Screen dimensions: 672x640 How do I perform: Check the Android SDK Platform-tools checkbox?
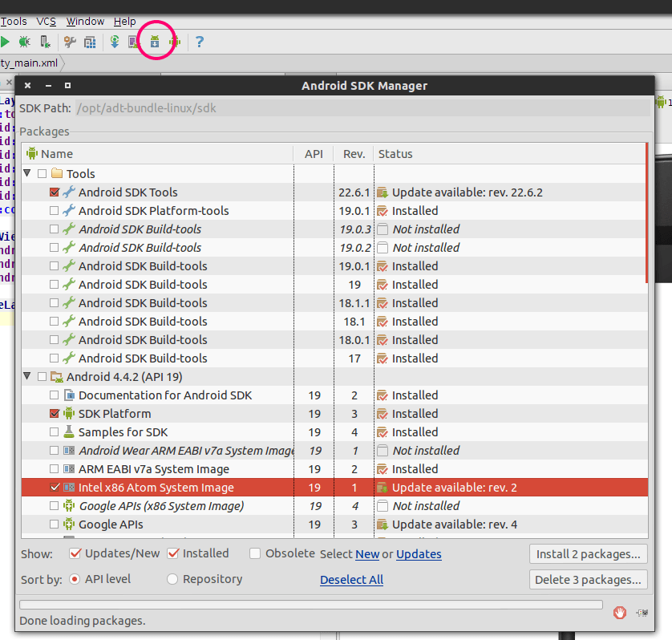(x=54, y=210)
